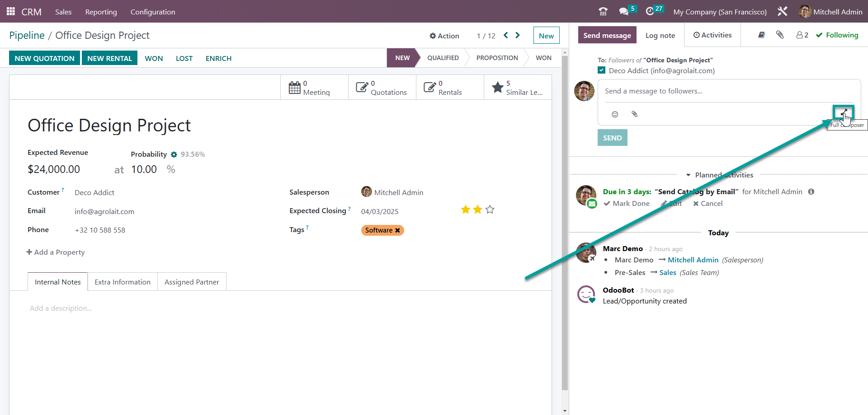Click Send message button
The height and width of the screenshot is (415, 868).
[607, 35]
